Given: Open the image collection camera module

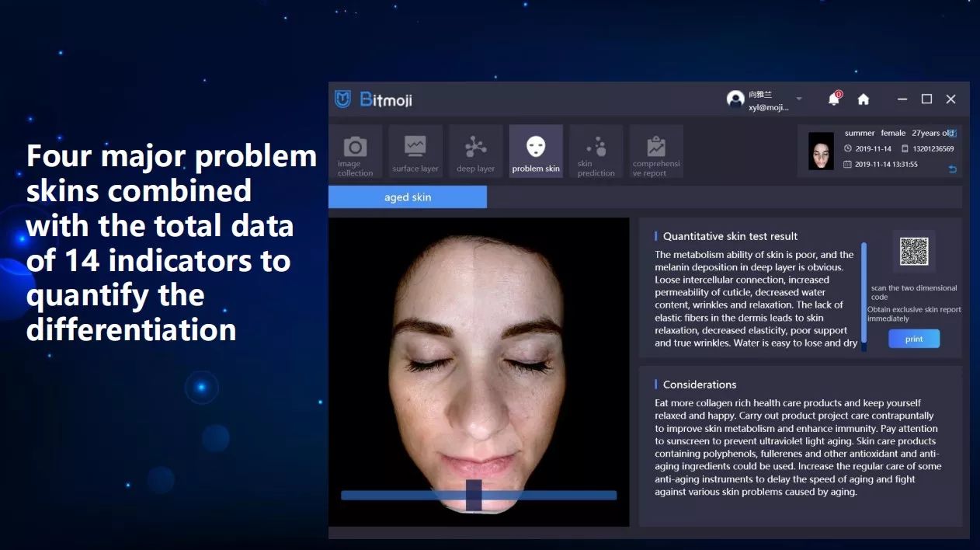Looking at the screenshot, I should tap(356, 151).
